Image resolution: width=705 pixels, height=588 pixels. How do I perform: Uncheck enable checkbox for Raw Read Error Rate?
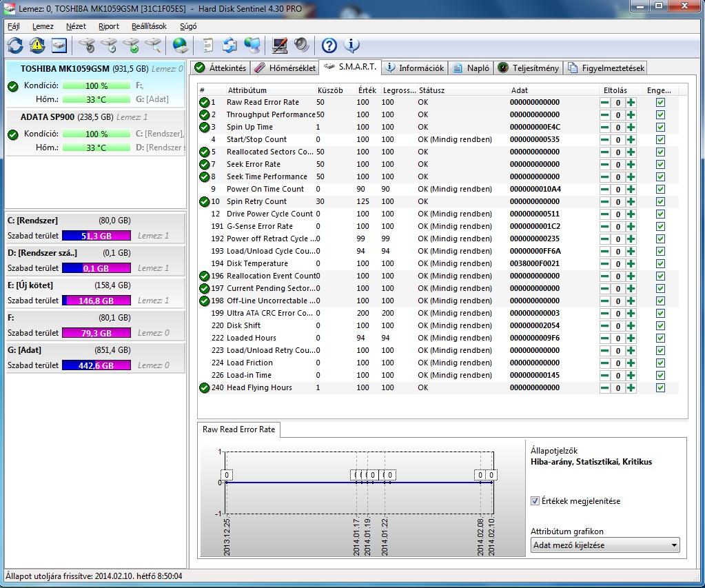[660, 103]
